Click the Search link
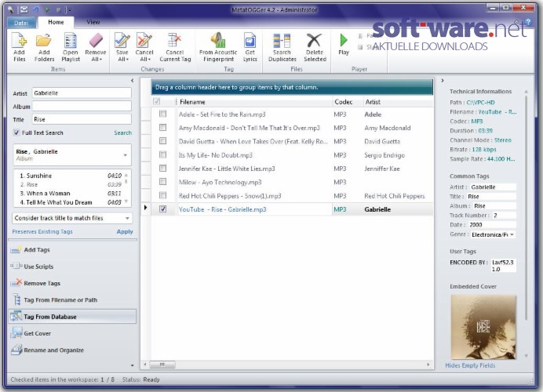 tap(123, 132)
